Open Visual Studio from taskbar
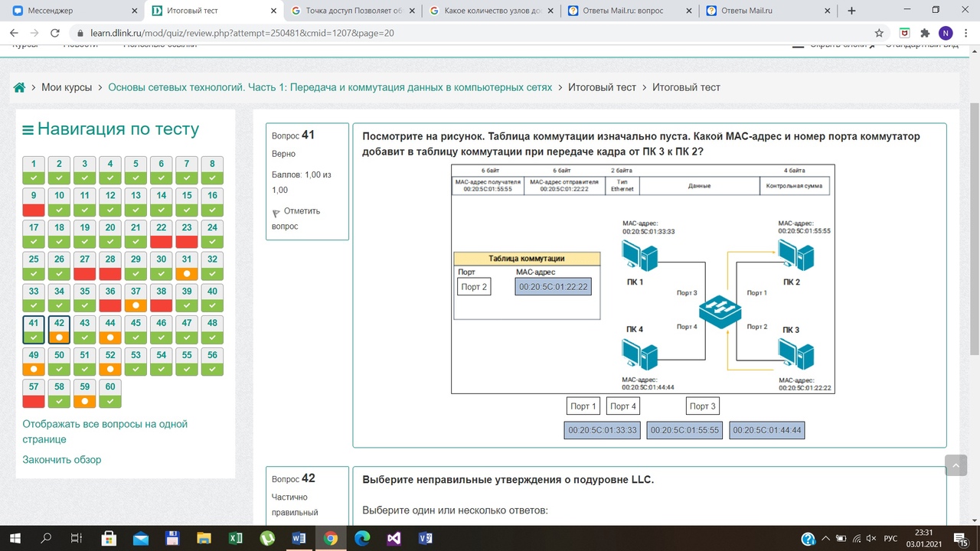This screenshot has height=551, width=980. [394, 538]
